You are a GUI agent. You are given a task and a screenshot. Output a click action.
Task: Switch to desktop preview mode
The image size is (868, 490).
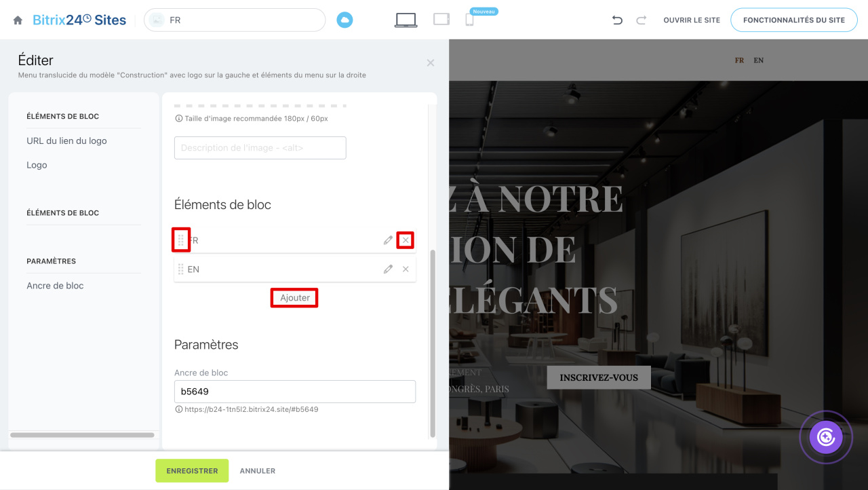[406, 20]
